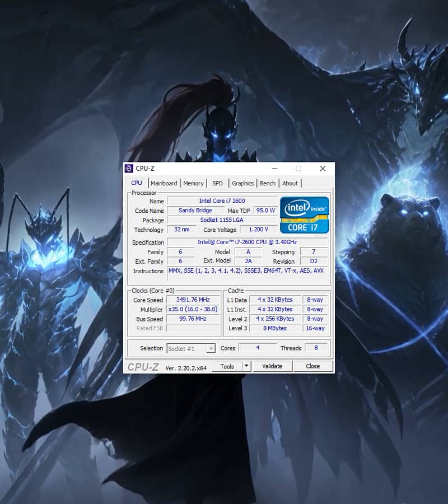Click the specification 'Intel® Core™ i7-2600 CPU @ 3.40GHz'

coord(247,242)
